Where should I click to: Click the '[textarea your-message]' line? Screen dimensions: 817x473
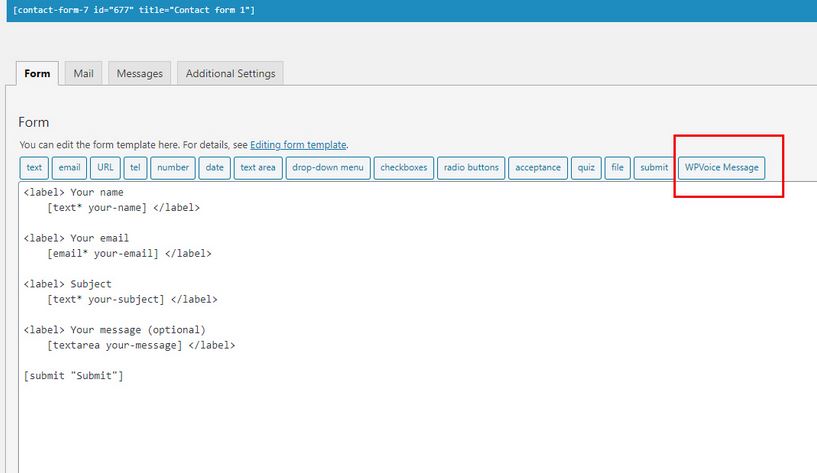[141, 345]
